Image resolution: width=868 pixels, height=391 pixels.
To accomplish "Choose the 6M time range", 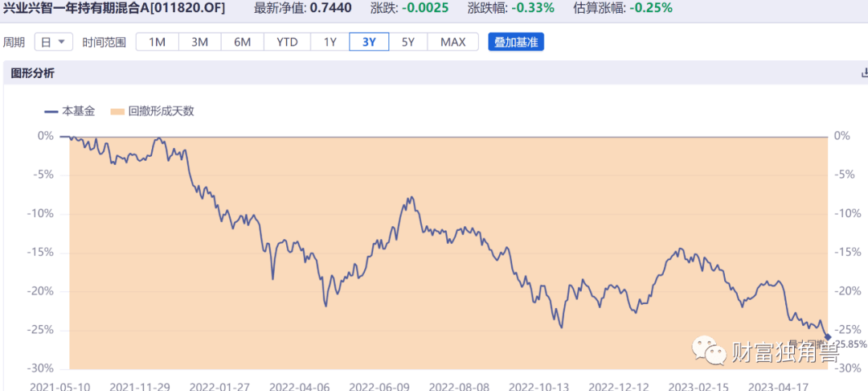I will coord(242,42).
